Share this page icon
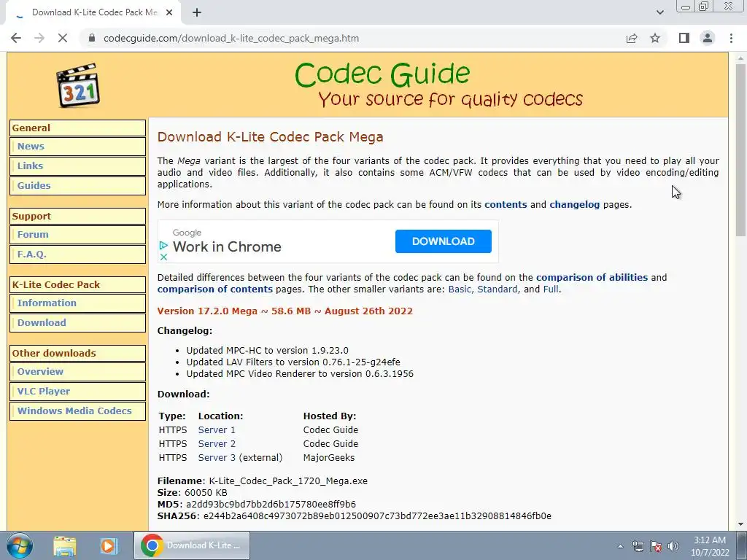Screen dimensions: 747x560 (x=632, y=38)
